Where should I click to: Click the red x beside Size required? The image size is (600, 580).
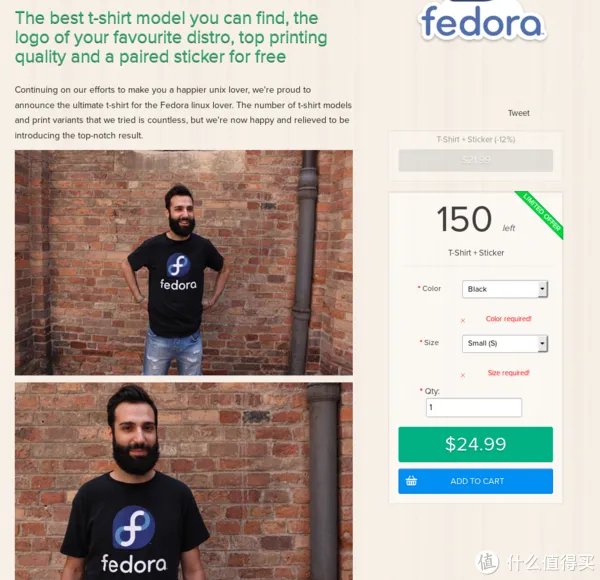pyautogui.click(x=463, y=375)
